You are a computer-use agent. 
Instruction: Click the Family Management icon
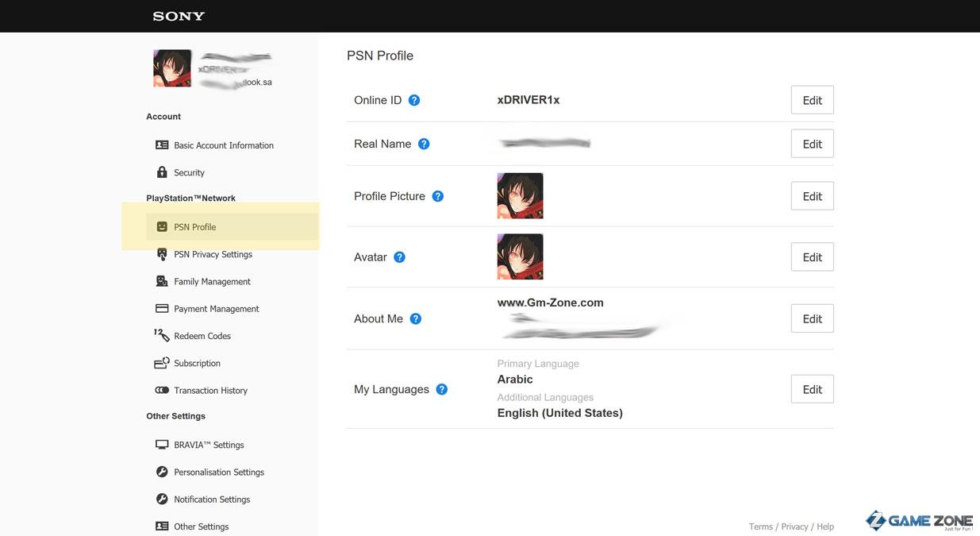tap(162, 281)
